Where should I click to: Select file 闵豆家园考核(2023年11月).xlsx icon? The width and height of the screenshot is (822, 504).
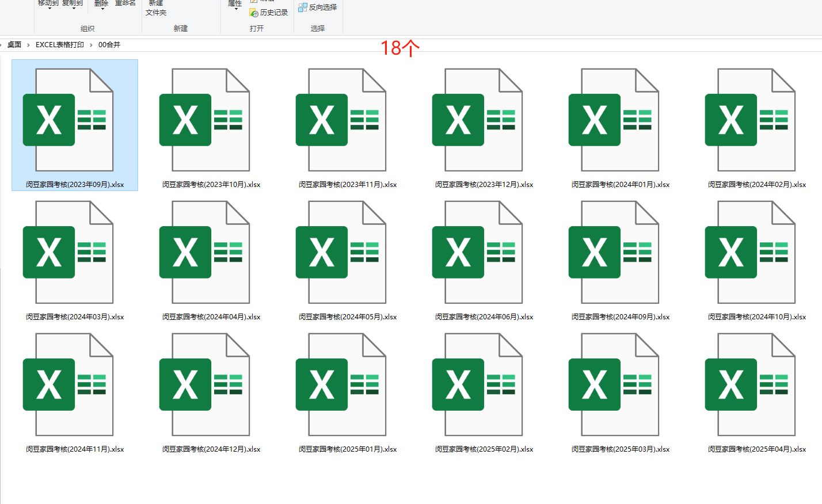[x=341, y=120]
